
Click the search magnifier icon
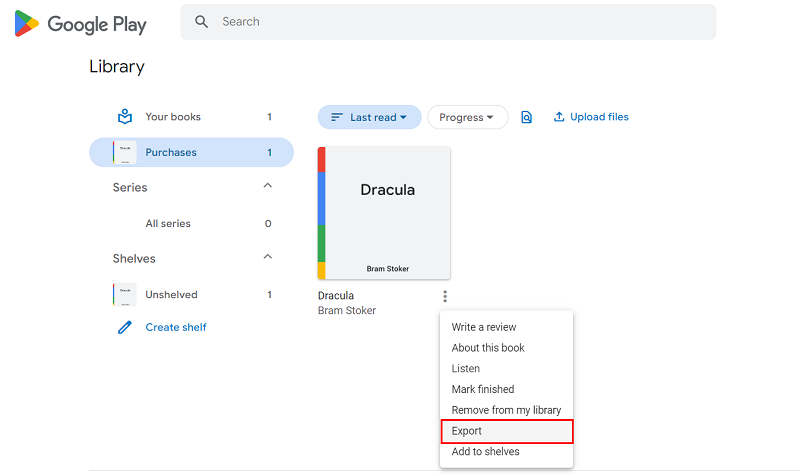click(202, 22)
